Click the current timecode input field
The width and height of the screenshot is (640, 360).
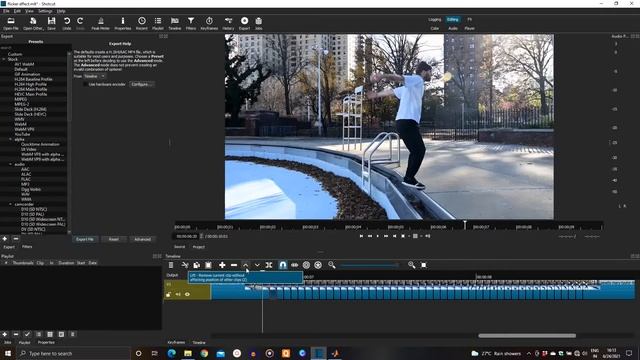tap(187, 236)
